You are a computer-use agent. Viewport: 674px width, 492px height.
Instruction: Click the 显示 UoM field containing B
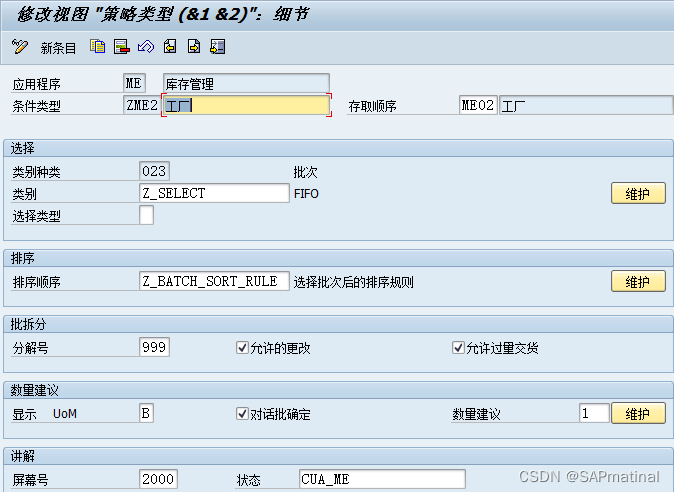coord(147,413)
